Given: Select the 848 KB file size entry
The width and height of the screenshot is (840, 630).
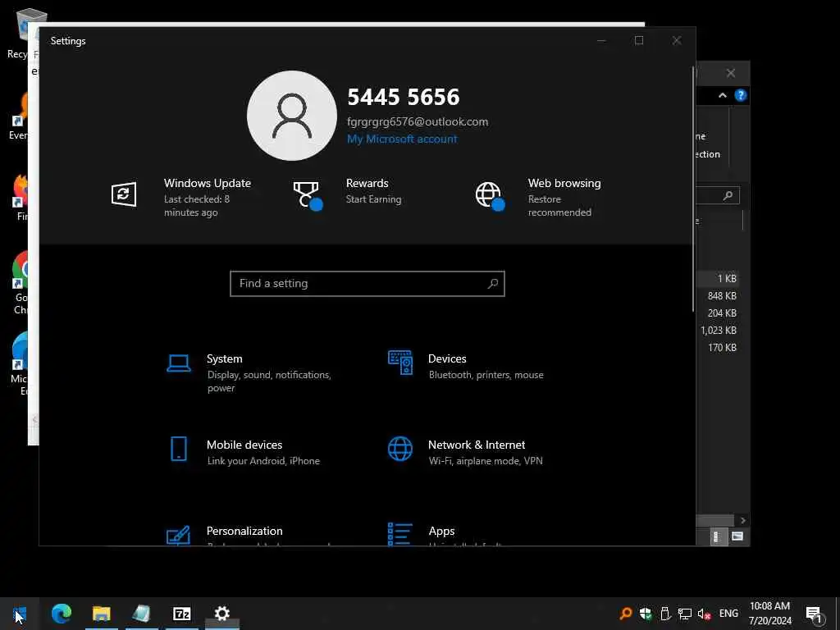Looking at the screenshot, I should click(722, 295).
